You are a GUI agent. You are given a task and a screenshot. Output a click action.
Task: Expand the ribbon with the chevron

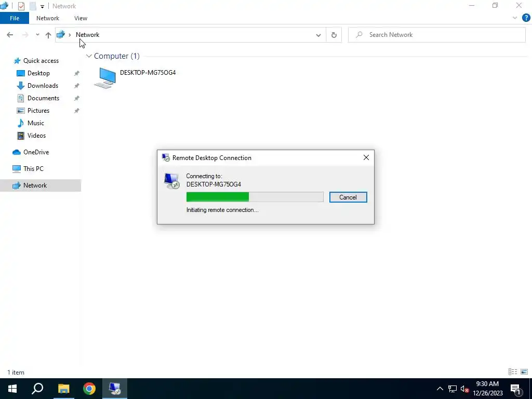[515, 18]
